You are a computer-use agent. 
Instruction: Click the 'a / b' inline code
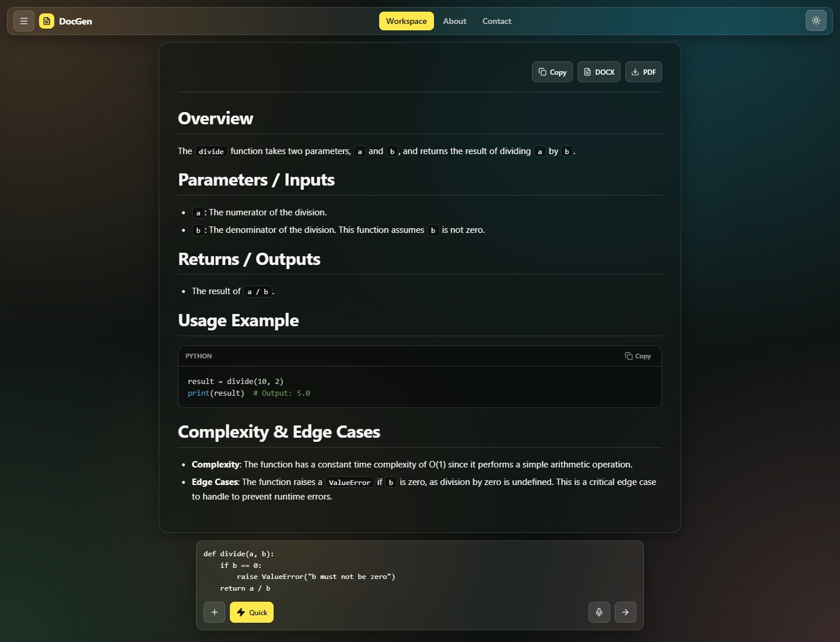pos(257,291)
